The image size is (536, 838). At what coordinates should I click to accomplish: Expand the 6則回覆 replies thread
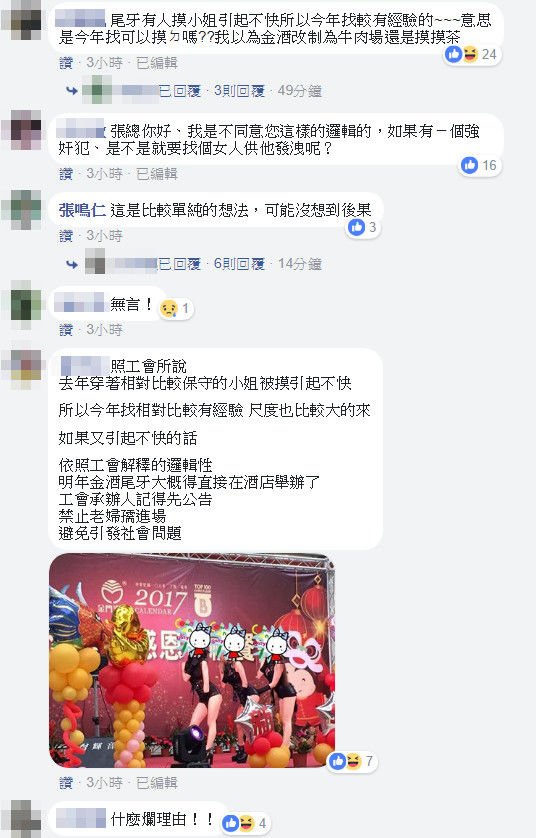point(239,264)
